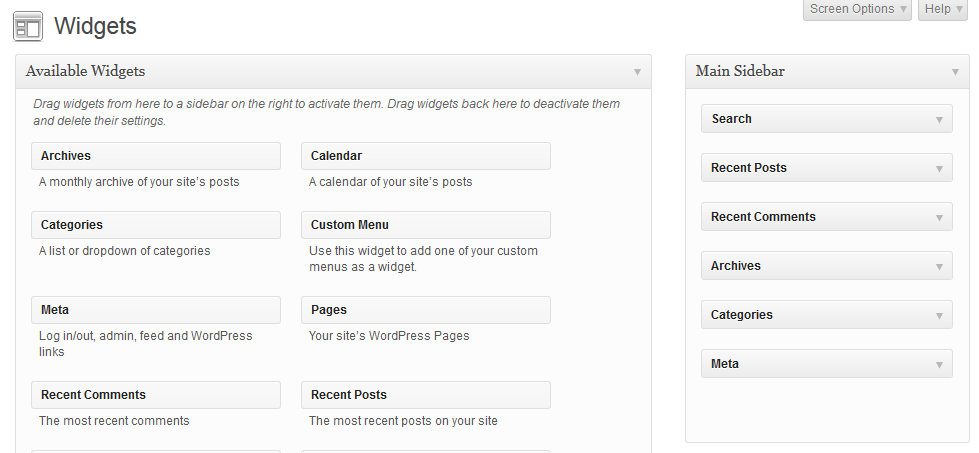
Task: Click the Main Sidebar header title
Action: [741, 72]
